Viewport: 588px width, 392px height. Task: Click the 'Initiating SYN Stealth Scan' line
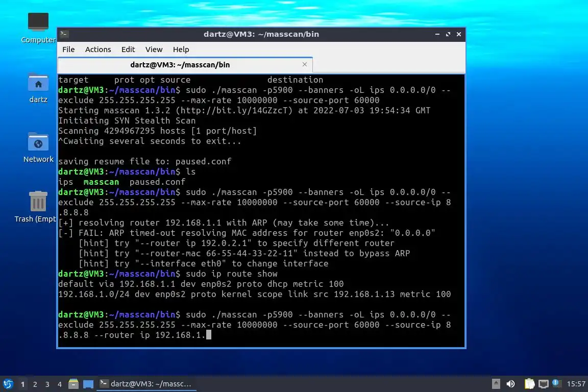[127, 121]
